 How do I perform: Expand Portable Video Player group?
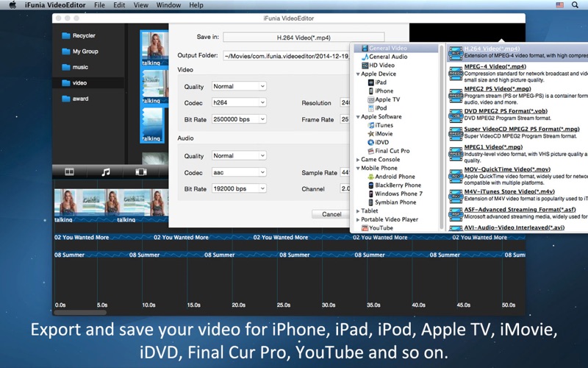[x=358, y=219]
